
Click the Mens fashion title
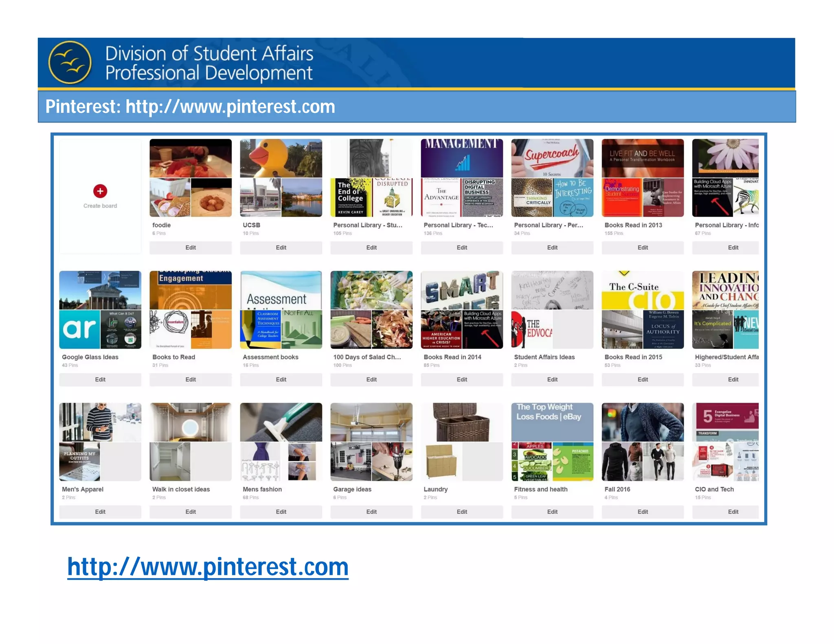click(x=262, y=489)
